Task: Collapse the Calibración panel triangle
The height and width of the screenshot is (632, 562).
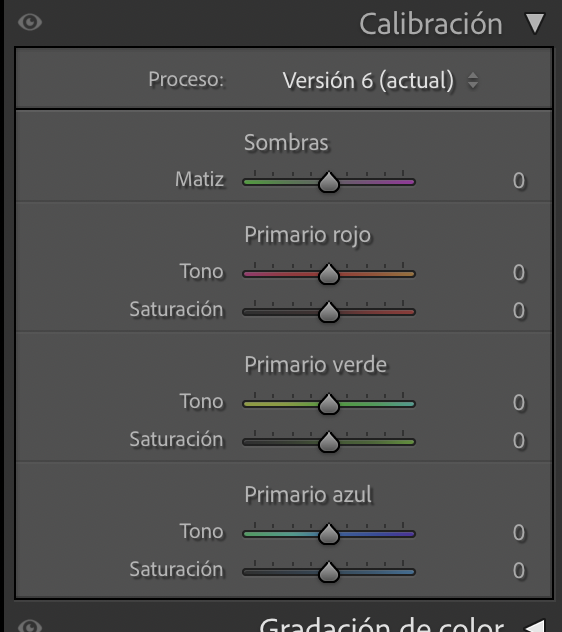Action: pos(535,23)
